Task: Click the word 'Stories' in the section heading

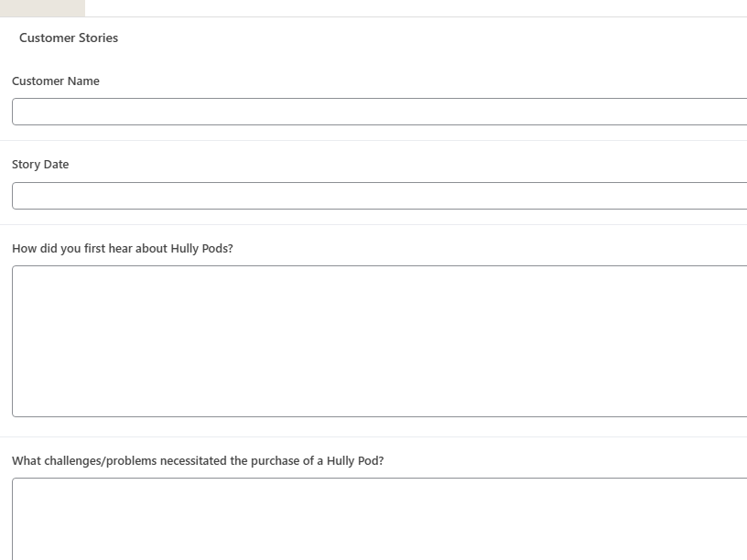Action: pyautogui.click(x=98, y=38)
